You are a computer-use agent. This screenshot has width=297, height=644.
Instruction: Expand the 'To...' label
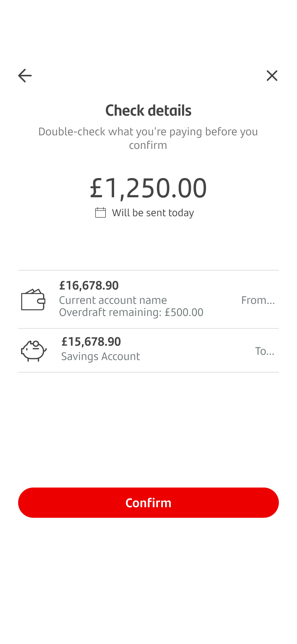click(265, 351)
